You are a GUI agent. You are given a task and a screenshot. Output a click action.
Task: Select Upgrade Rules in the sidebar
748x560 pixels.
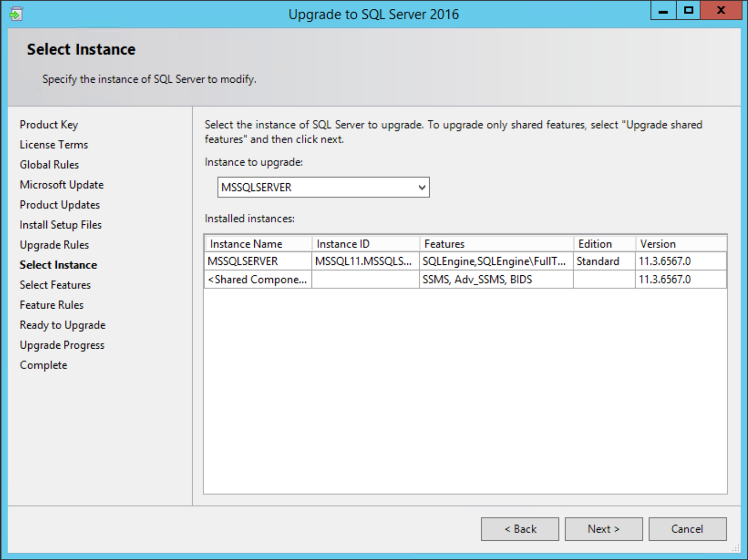(x=54, y=245)
